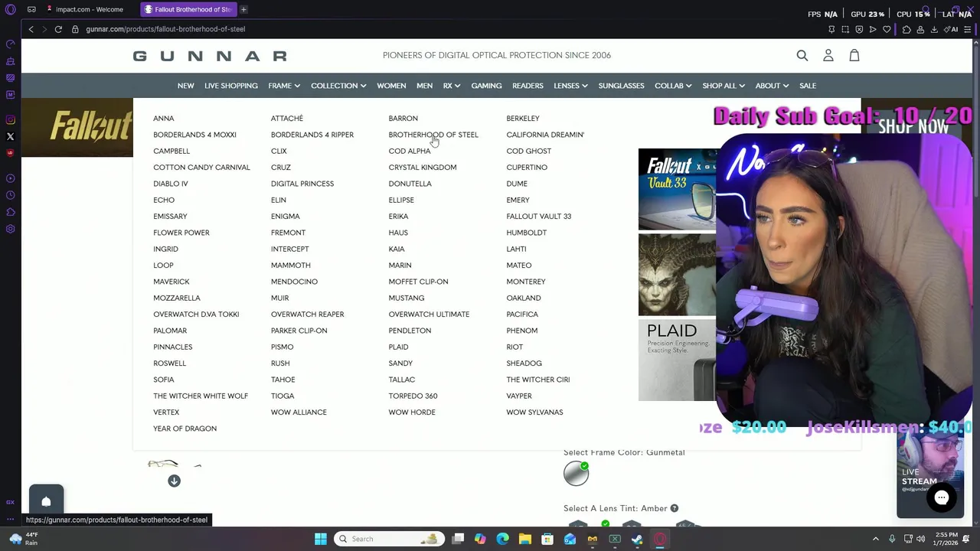This screenshot has height=551, width=980.
Task: Reload the current page
Action: point(58,29)
